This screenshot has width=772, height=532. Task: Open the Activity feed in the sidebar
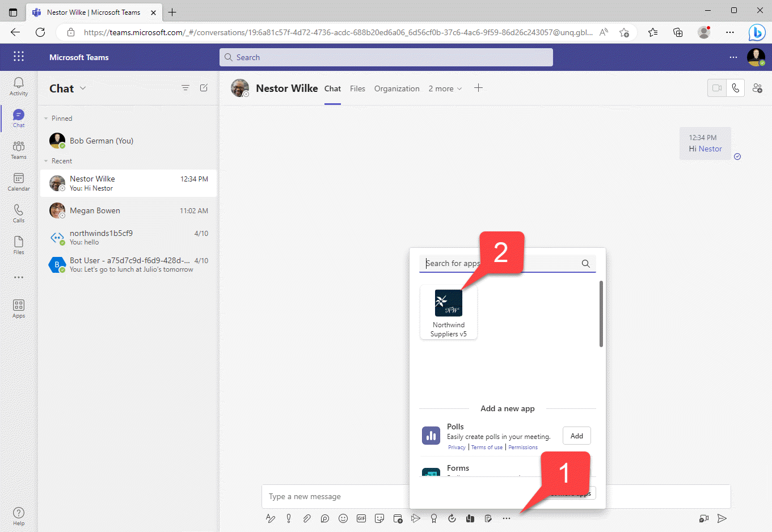pyautogui.click(x=19, y=86)
